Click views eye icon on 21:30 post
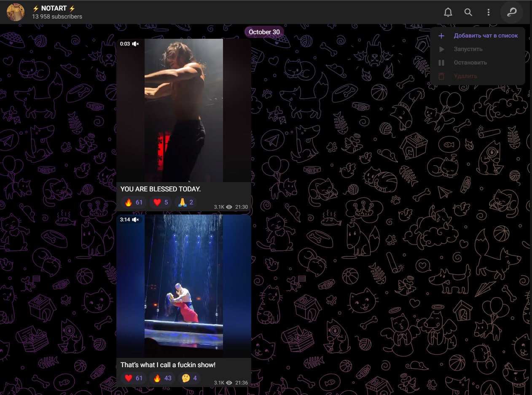 coord(229,207)
